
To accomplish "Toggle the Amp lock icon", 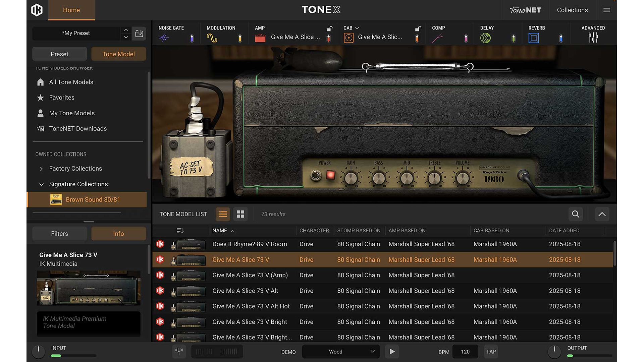I will pyautogui.click(x=329, y=28).
